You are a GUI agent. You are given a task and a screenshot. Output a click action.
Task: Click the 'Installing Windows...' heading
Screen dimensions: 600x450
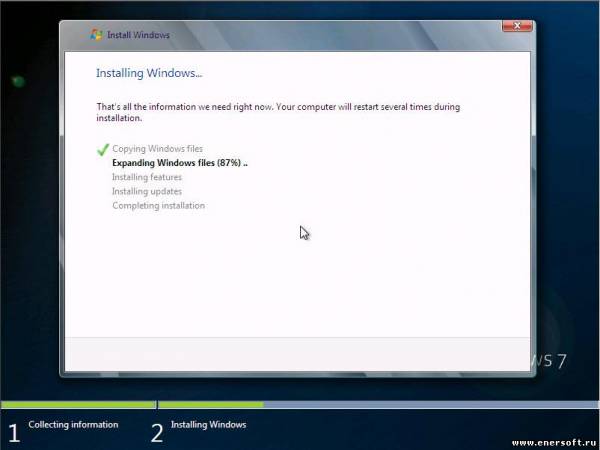149,73
